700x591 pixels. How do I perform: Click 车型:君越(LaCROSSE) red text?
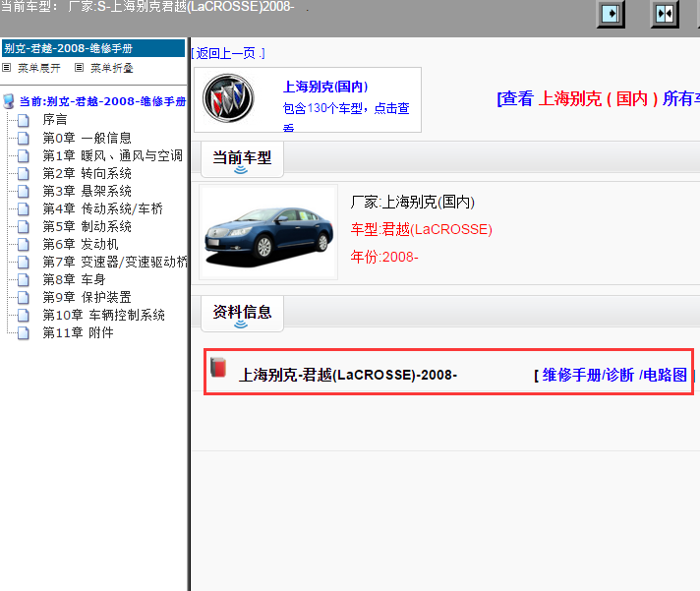coord(422,229)
